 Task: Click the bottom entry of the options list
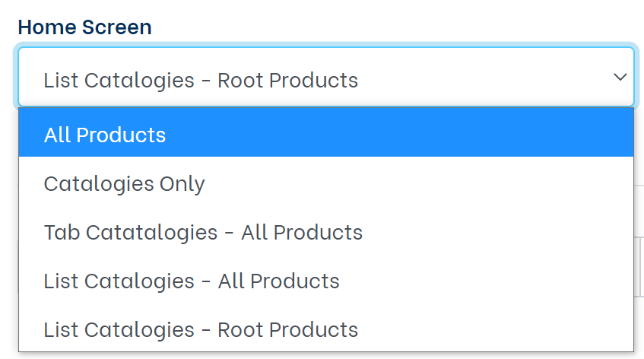click(201, 330)
